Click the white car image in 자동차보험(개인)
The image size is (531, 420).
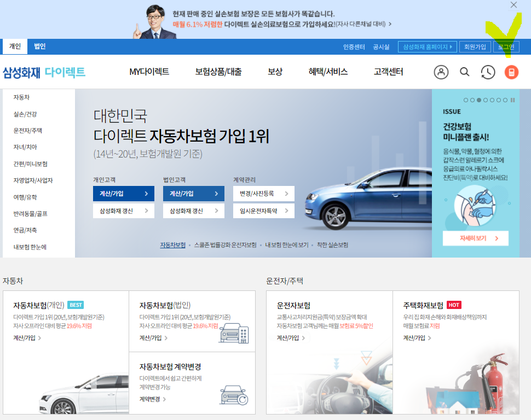tap(84, 393)
